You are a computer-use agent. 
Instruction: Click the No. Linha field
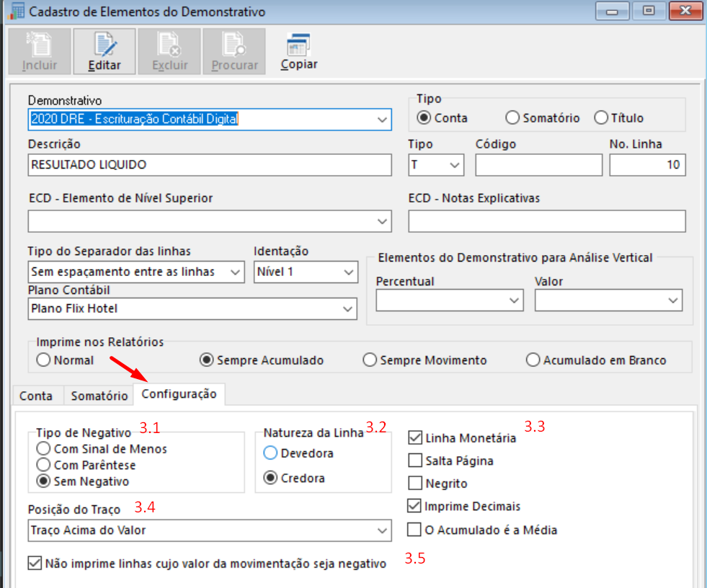tap(647, 165)
